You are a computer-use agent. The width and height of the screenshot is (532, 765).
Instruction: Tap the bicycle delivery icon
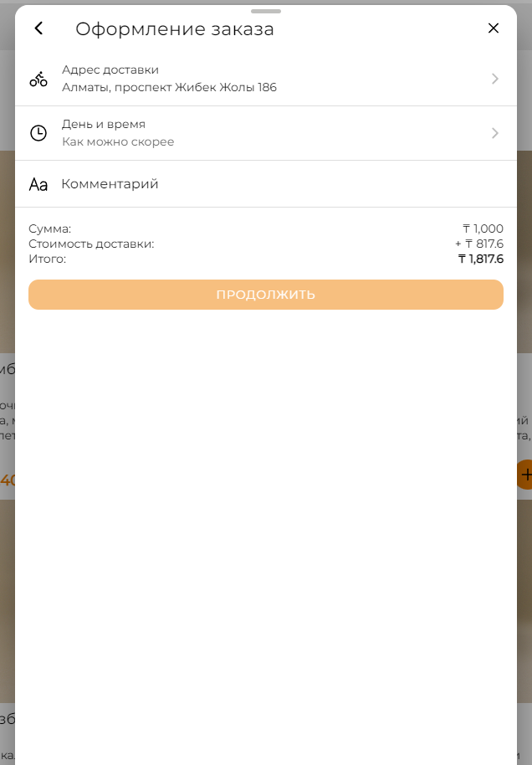pos(38,79)
